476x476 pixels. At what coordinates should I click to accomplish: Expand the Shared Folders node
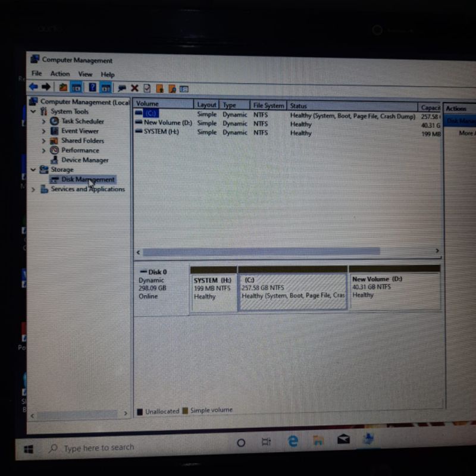(43, 141)
